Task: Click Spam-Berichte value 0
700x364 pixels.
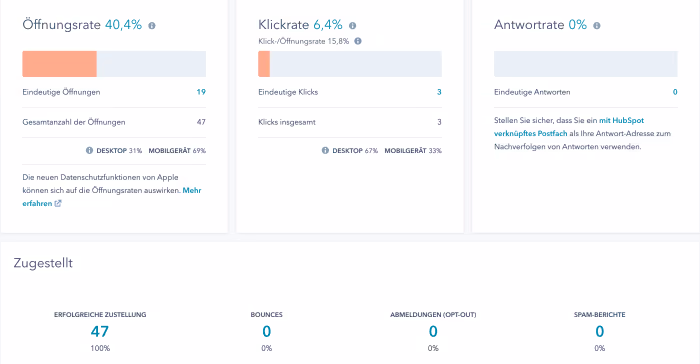Action: pyautogui.click(x=600, y=331)
